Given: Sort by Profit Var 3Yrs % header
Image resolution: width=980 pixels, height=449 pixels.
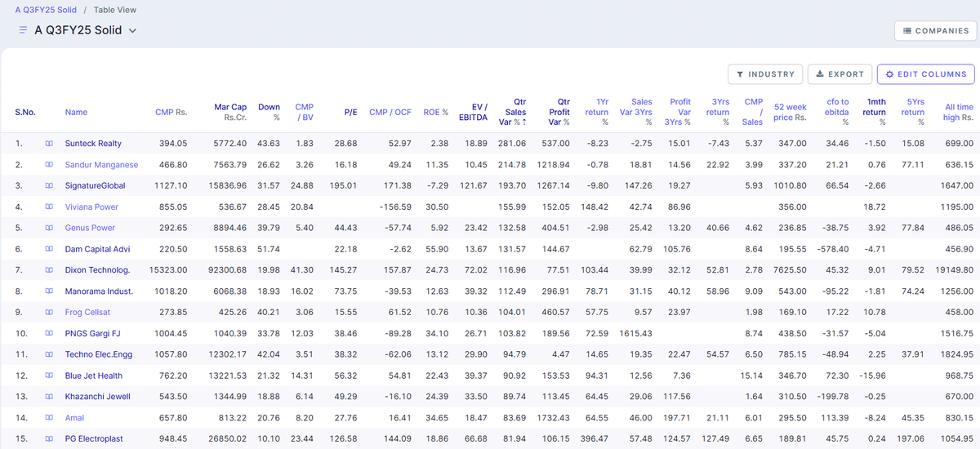Looking at the screenshot, I should (x=677, y=113).
